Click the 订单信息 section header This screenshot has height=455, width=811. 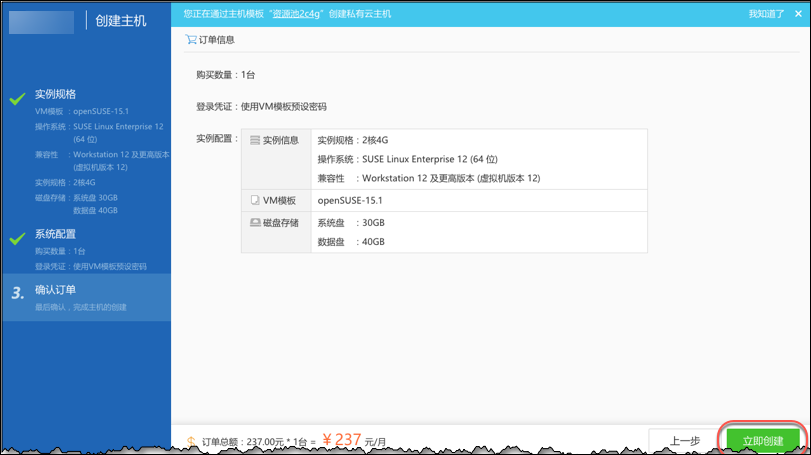coord(217,40)
